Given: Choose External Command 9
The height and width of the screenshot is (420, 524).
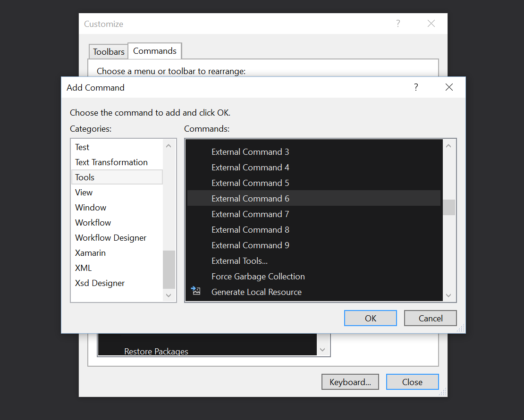Looking at the screenshot, I should [314, 245].
